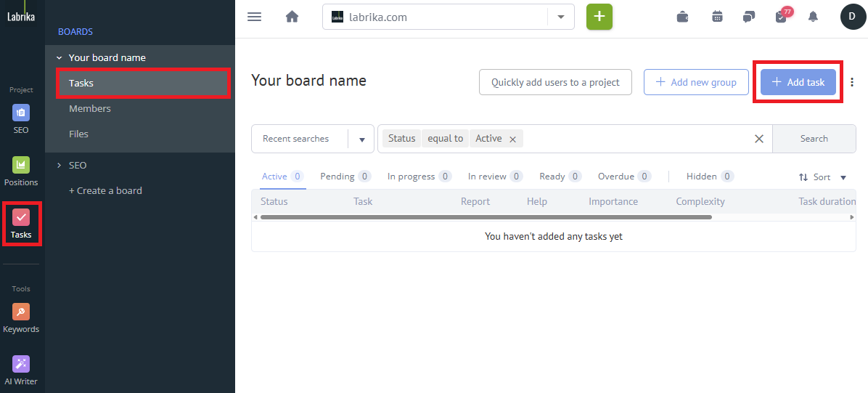Remove the Active status filter chip
Image resolution: width=868 pixels, height=393 pixels.
pyautogui.click(x=512, y=139)
